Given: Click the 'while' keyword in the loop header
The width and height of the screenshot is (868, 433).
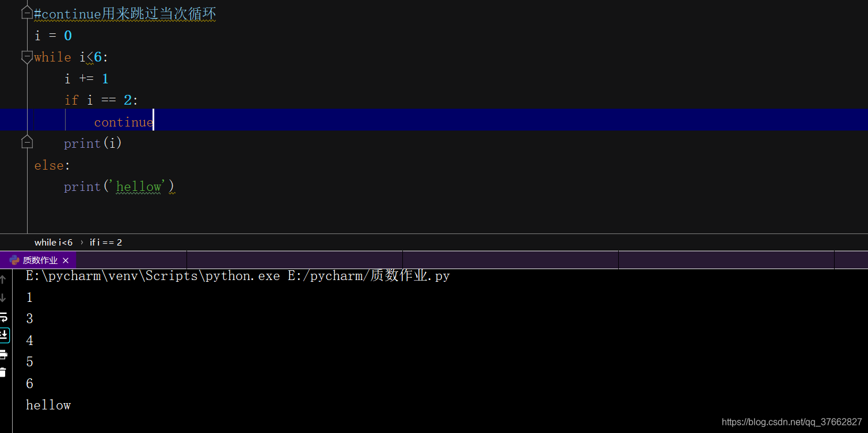Looking at the screenshot, I should pyautogui.click(x=52, y=57).
